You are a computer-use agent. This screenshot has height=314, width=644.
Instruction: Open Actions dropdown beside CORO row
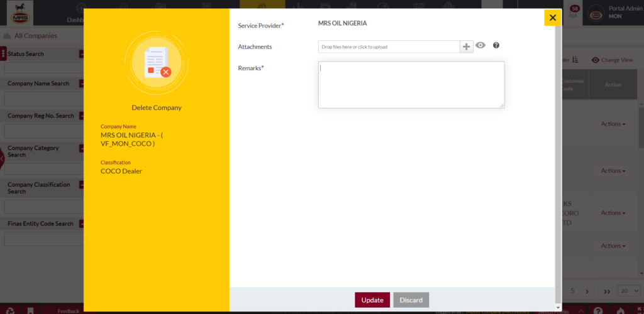pos(613,213)
